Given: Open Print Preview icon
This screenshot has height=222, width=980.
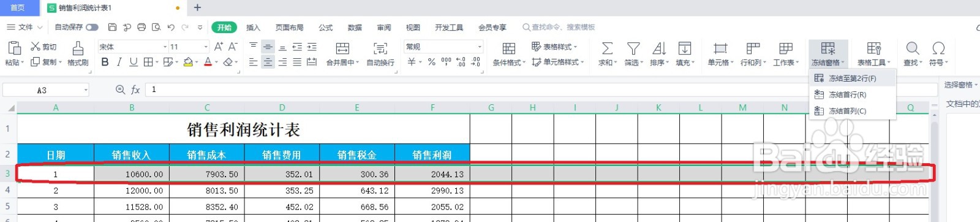Looking at the screenshot, I should 156,27.
